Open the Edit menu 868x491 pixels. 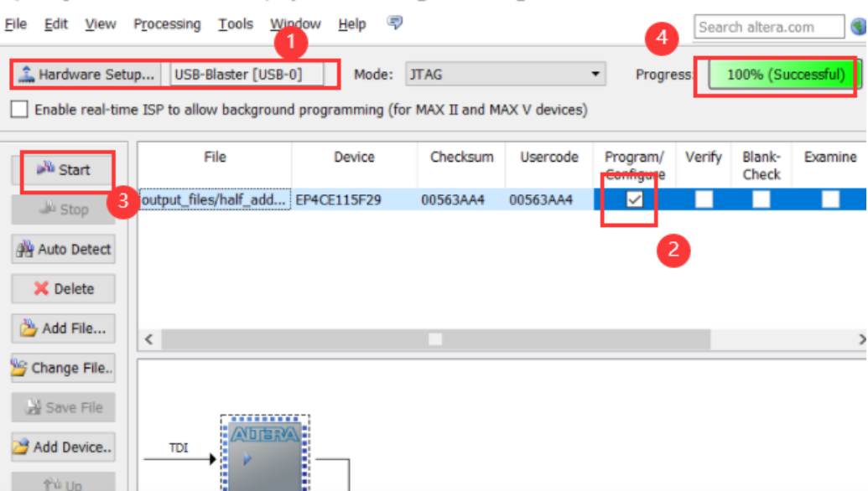click(x=56, y=24)
